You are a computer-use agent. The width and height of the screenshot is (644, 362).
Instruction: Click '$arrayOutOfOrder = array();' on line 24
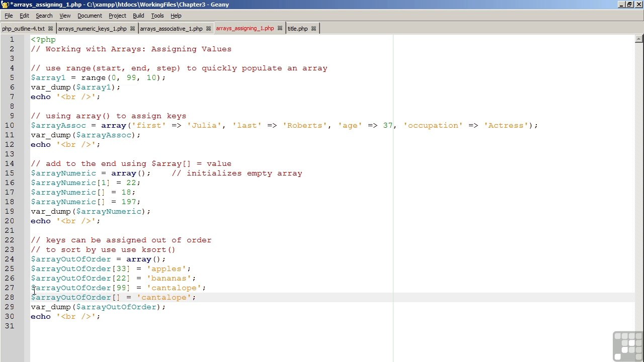pyautogui.click(x=98, y=259)
